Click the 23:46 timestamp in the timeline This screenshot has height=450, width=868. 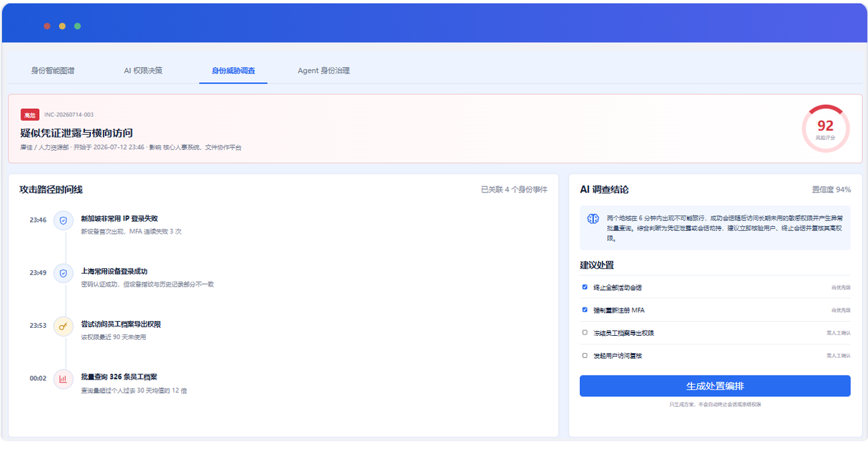pyautogui.click(x=38, y=220)
